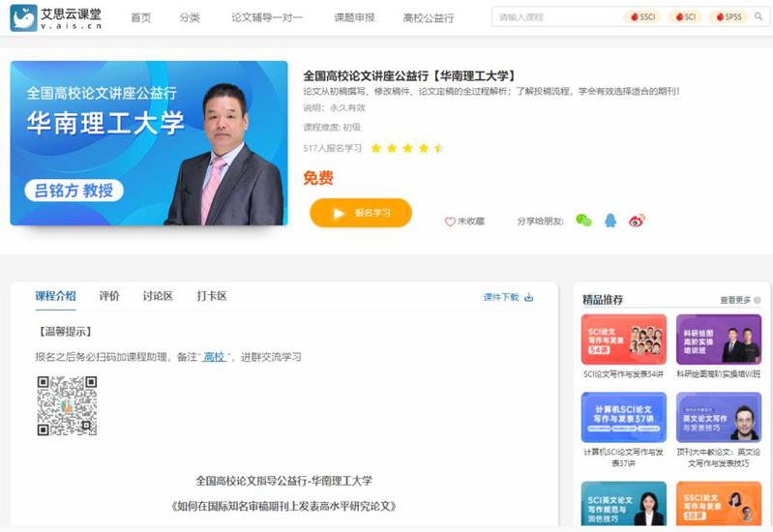
Task: Open the 分类 navigation item
Action: click(x=190, y=17)
